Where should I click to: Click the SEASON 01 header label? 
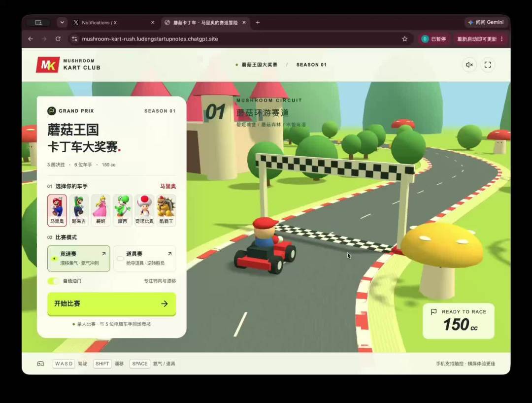click(311, 65)
